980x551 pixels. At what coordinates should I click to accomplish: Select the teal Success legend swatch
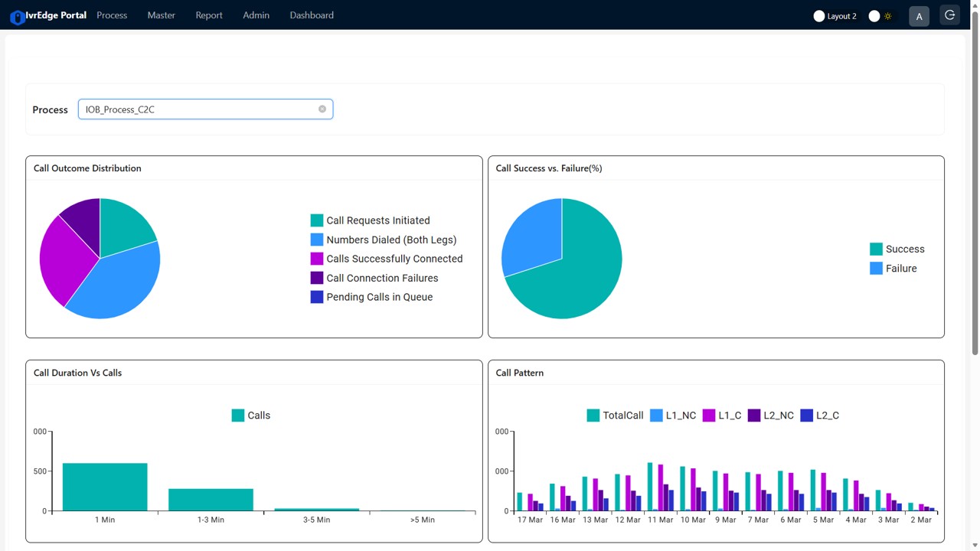point(876,249)
